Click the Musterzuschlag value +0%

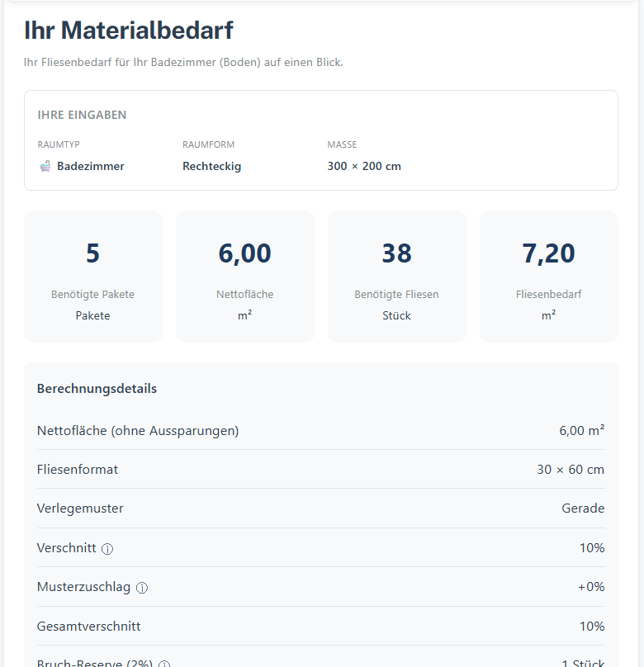pos(590,587)
